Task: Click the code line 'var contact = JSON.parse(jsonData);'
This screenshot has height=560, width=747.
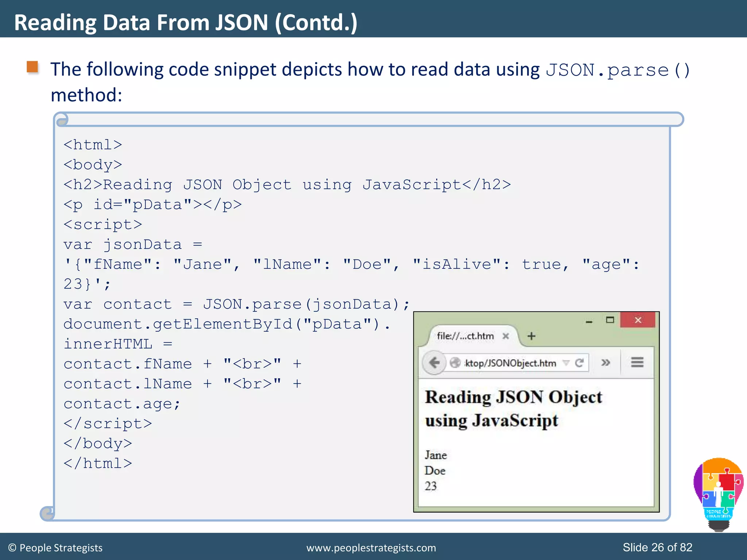Action: pyautogui.click(x=237, y=304)
